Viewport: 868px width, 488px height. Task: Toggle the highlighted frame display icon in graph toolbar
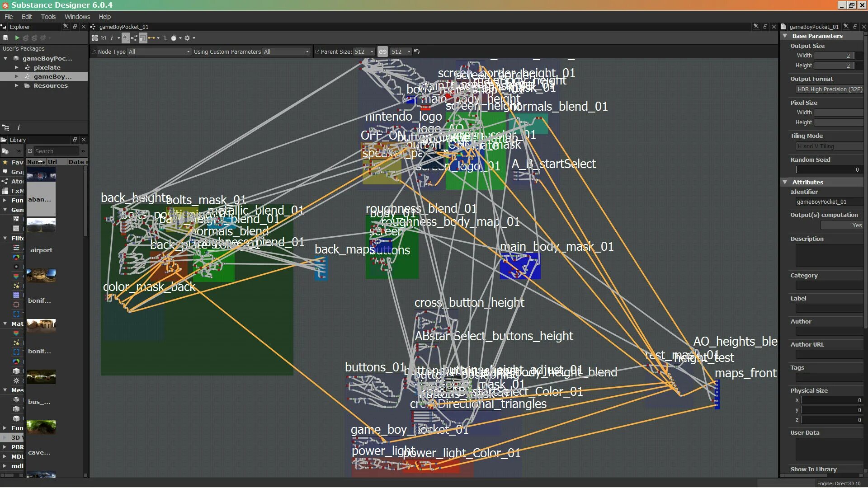(x=143, y=38)
